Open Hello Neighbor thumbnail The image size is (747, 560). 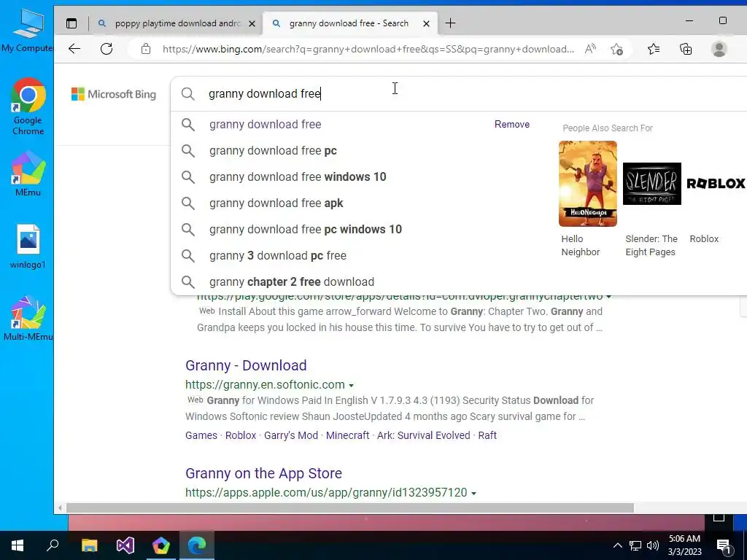587,183
